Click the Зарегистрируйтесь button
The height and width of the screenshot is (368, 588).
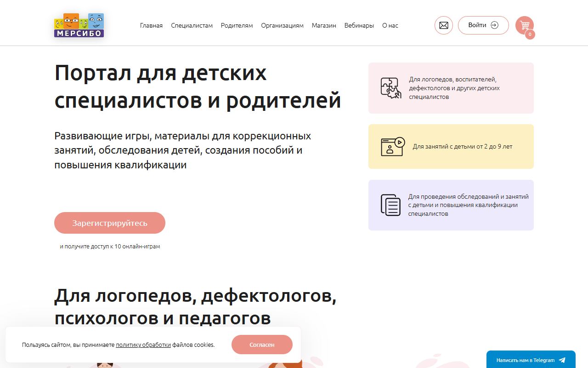click(x=110, y=223)
